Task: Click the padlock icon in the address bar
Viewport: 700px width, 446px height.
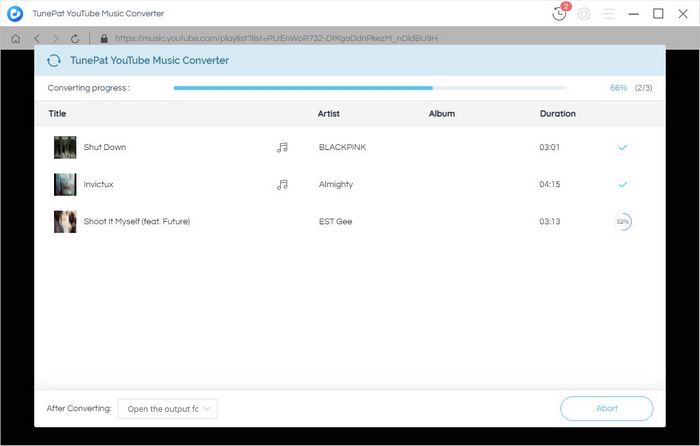Action: point(104,38)
